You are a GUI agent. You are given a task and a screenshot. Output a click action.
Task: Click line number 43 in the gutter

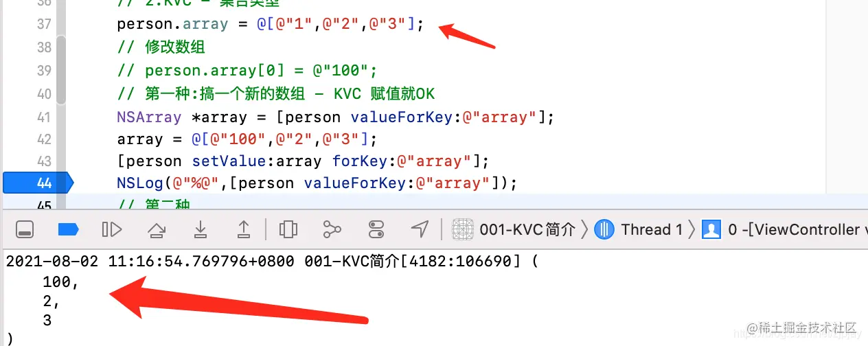44,161
